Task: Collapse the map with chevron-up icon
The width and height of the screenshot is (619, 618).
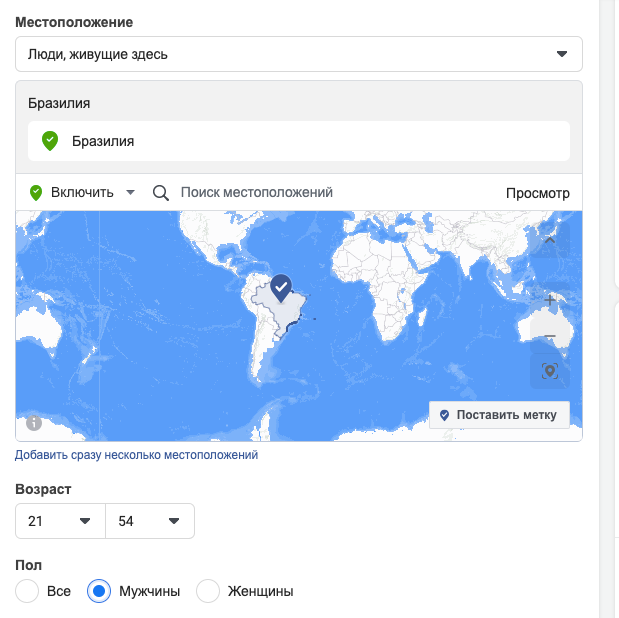Action: click(550, 240)
